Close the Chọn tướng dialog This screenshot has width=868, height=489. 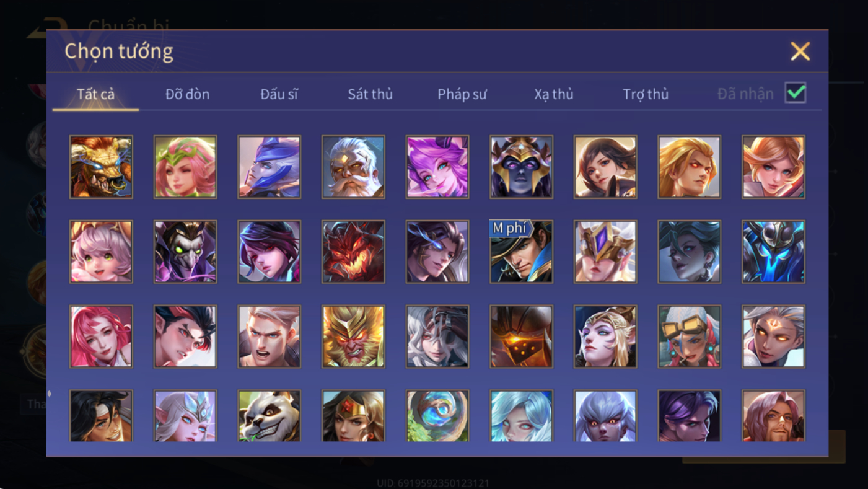coord(800,51)
